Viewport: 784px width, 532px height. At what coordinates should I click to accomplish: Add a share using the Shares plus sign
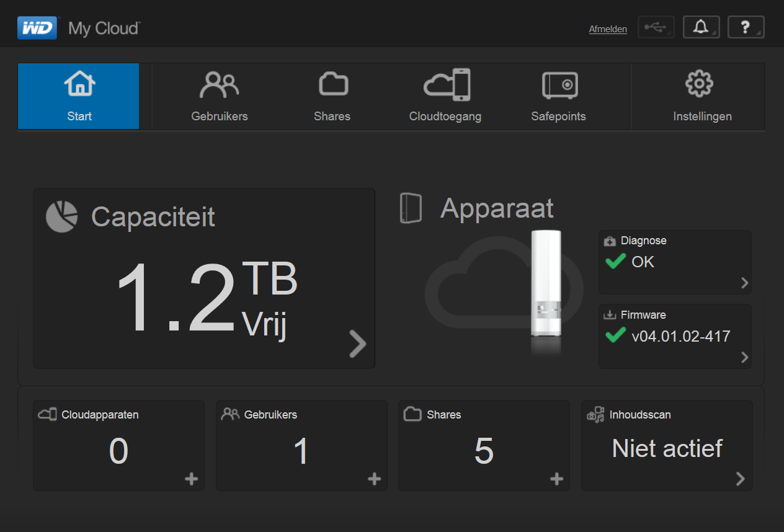point(556,479)
